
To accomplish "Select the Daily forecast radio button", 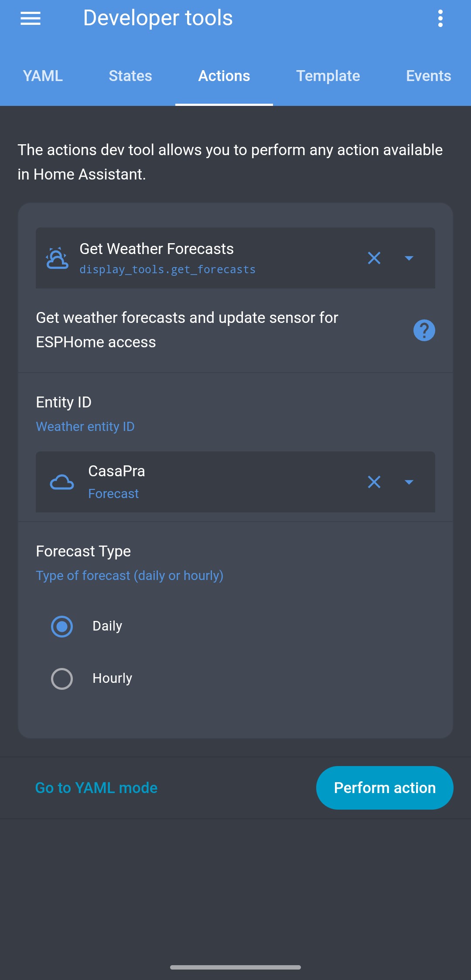I will point(62,626).
